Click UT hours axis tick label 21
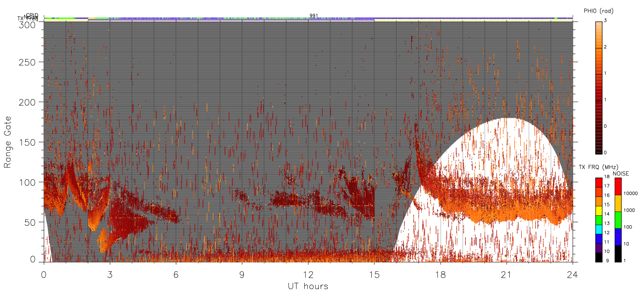The image size is (644, 297). pos(507,274)
